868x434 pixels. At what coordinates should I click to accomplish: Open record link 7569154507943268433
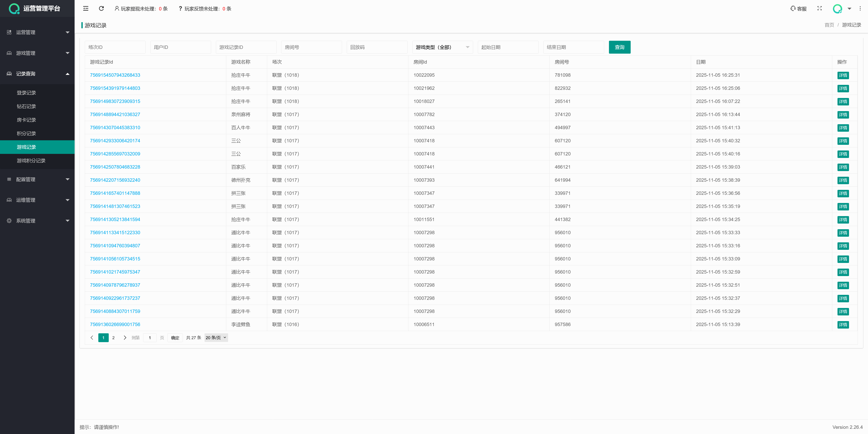(115, 75)
